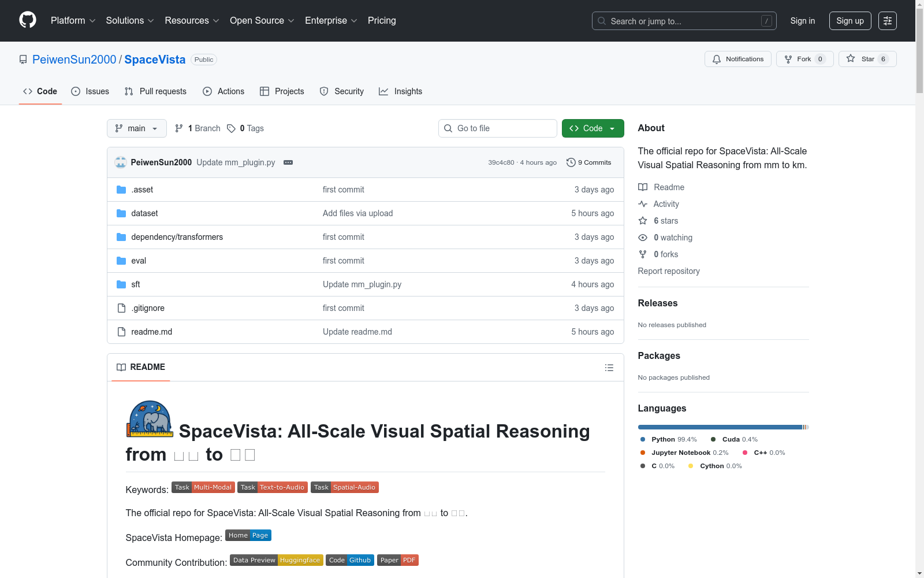Star the SpaceVista repository
Screen dimensions: 924x578
click(x=867, y=59)
